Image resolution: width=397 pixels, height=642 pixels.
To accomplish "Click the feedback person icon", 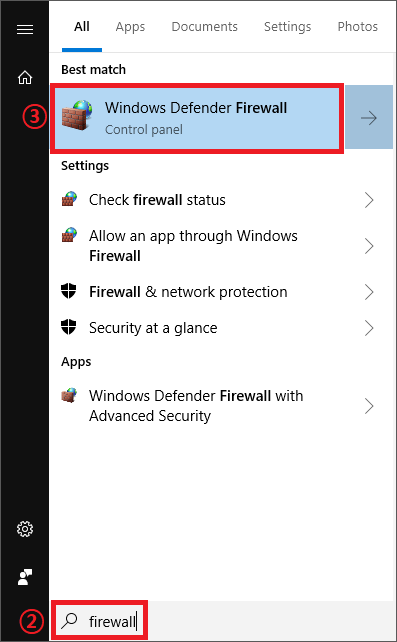I will [25, 577].
